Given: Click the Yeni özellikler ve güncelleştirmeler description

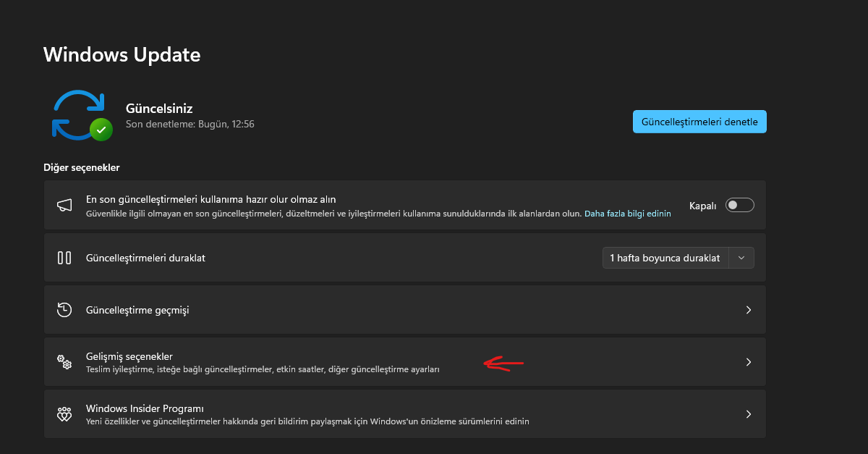Looking at the screenshot, I should coord(307,421).
